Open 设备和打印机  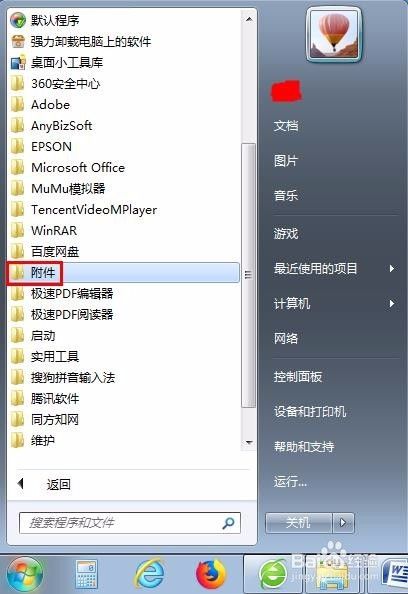[310, 411]
